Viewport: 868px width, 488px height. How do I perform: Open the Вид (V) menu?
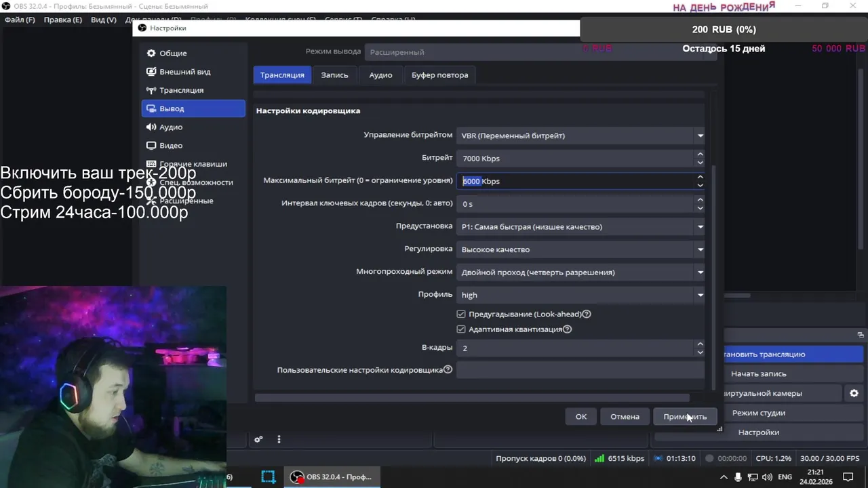tap(103, 20)
